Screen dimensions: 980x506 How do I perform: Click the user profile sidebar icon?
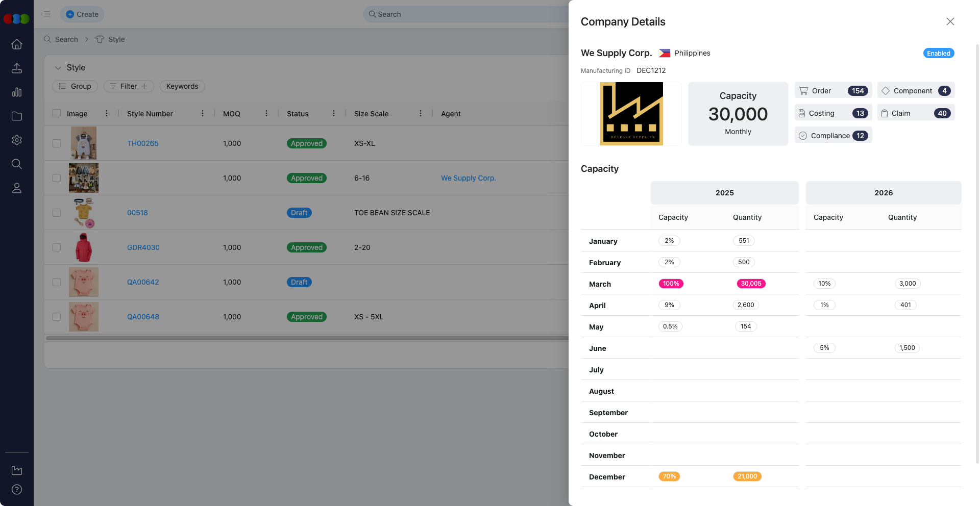click(x=17, y=188)
